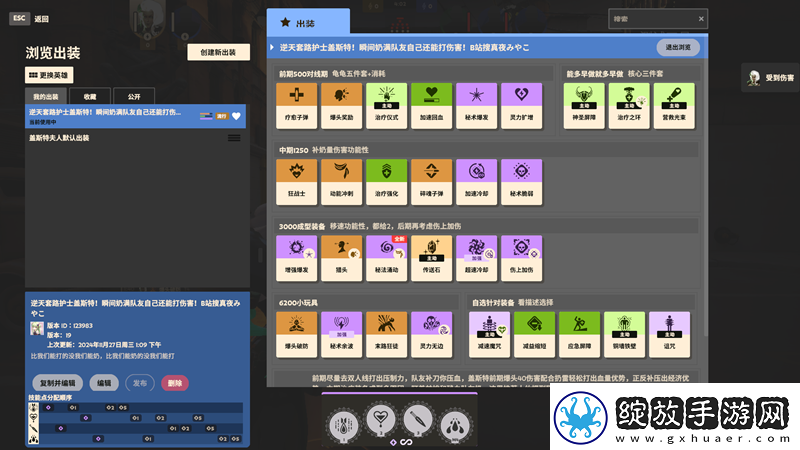
Task: Switch to 收藏 tab
Action: [x=90, y=96]
